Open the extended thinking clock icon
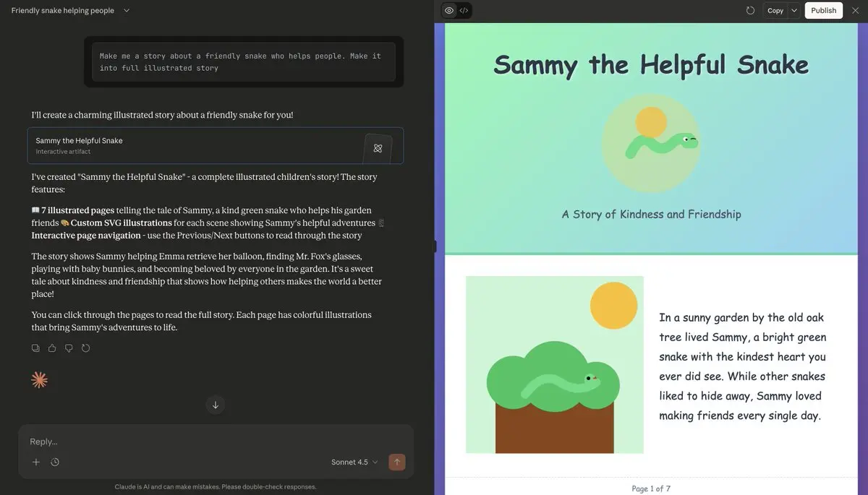Image resolution: width=868 pixels, height=495 pixels. (55, 462)
